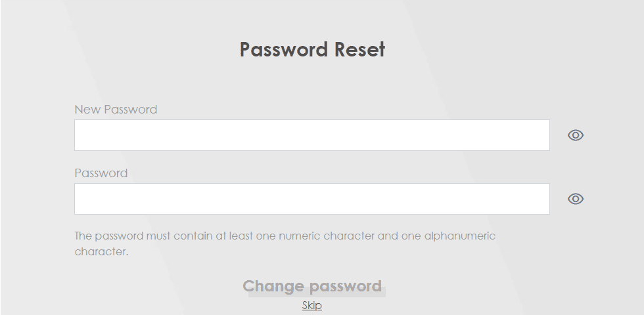
Task: Reveal the text typed in New Password
Action: (576, 135)
